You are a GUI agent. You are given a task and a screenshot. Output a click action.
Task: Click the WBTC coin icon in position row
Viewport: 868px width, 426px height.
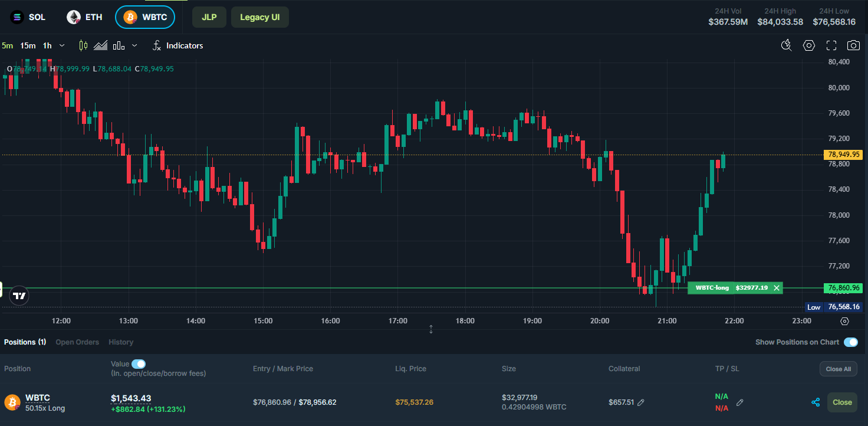(12, 402)
